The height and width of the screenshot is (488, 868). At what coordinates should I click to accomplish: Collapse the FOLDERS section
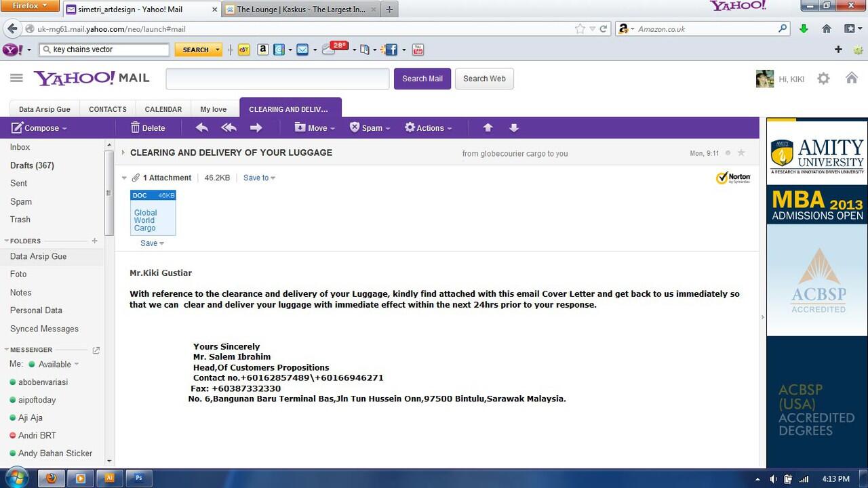[7, 241]
